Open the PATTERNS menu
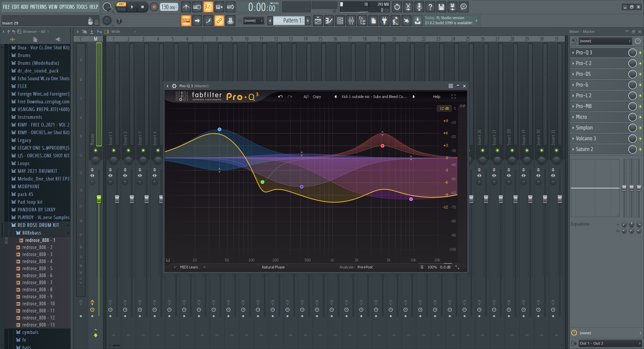Viewport: 644px width, 349px height. 38,7
